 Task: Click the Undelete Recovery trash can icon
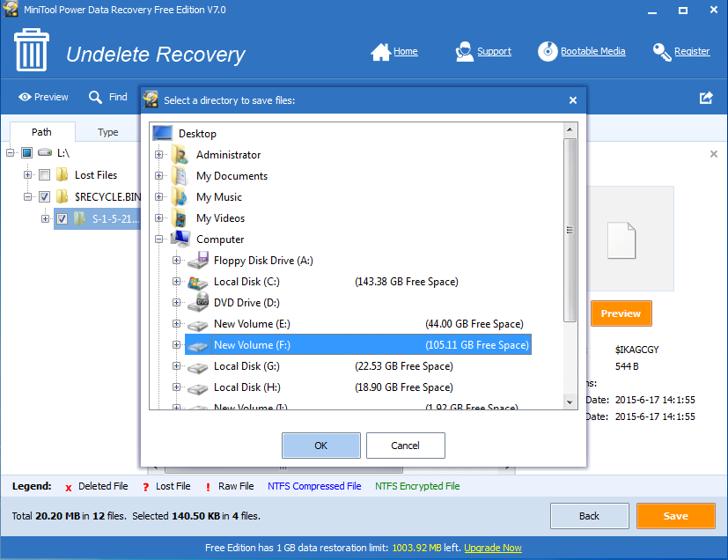click(x=32, y=50)
